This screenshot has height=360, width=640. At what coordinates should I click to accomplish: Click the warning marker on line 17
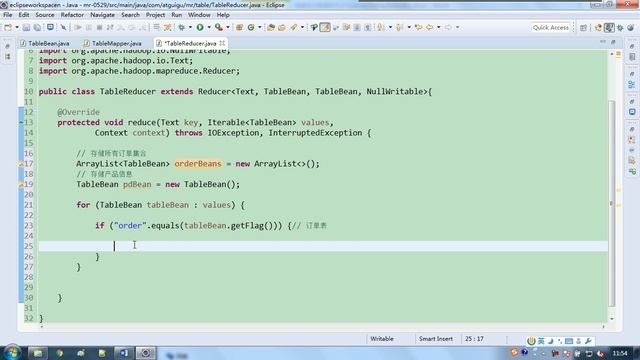(x=21, y=164)
